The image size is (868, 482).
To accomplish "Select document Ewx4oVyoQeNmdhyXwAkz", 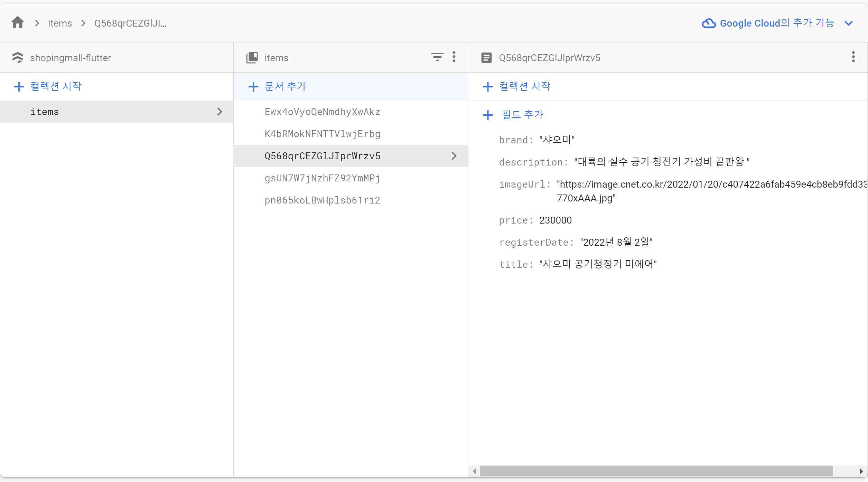I will click(x=322, y=112).
